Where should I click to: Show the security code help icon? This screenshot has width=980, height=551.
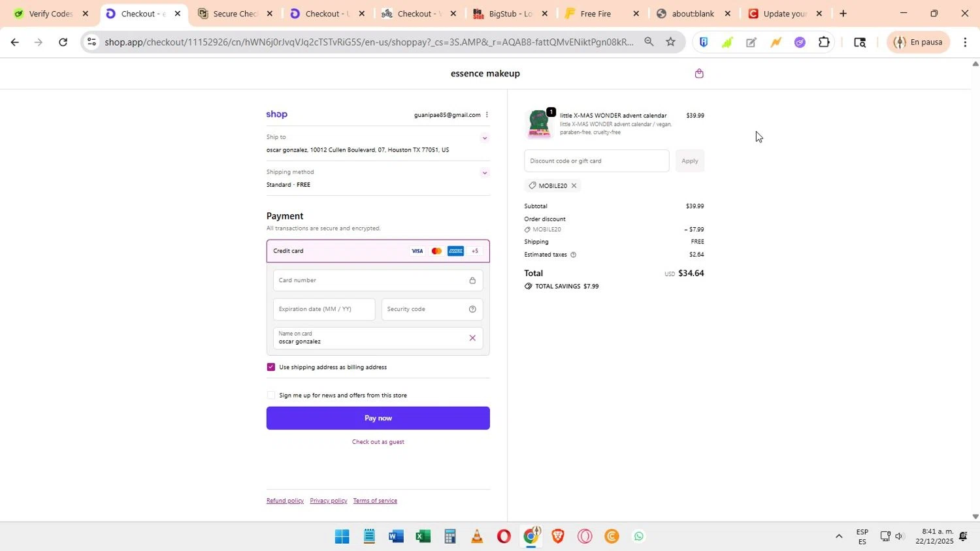[472, 309]
